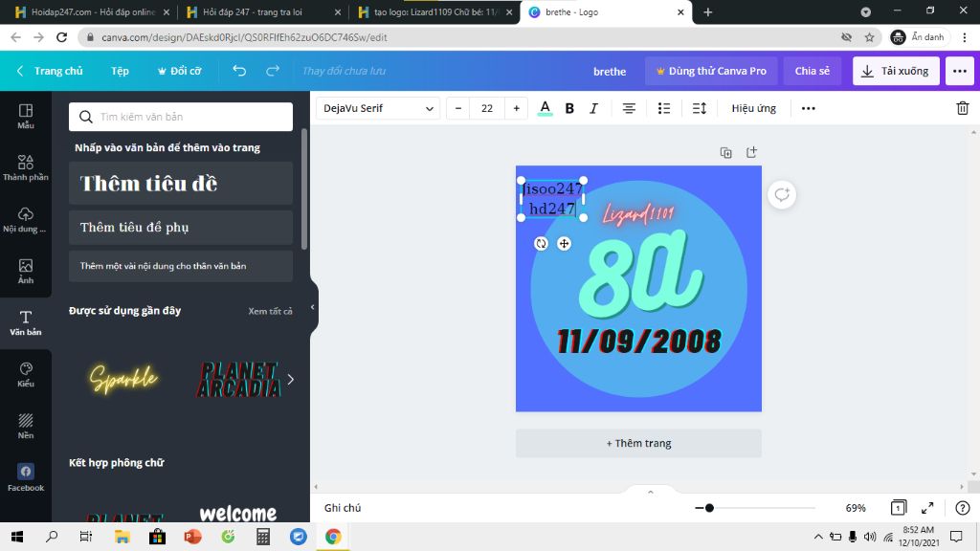Open the Nội dung uploads panel
The image size is (980, 551).
pyautogui.click(x=26, y=219)
